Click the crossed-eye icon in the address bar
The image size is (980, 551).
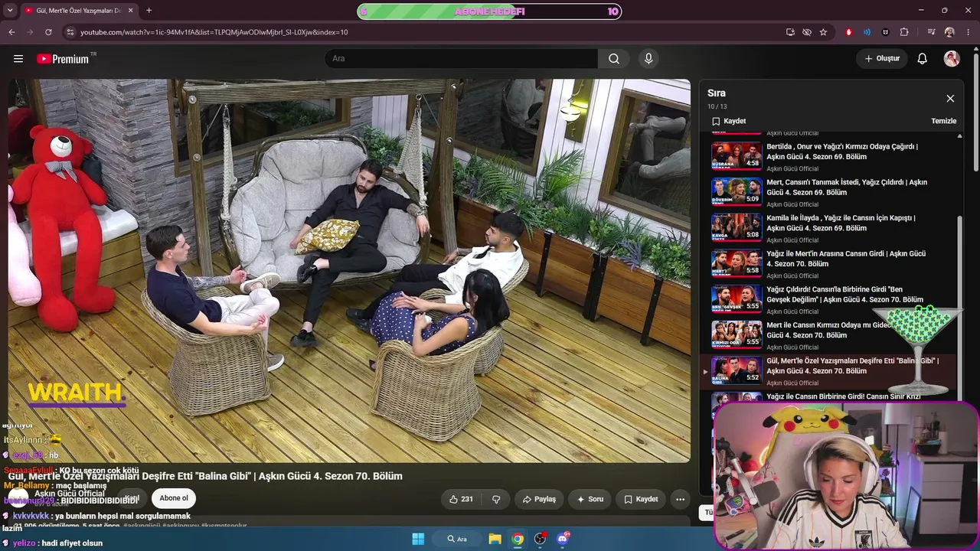807,32
